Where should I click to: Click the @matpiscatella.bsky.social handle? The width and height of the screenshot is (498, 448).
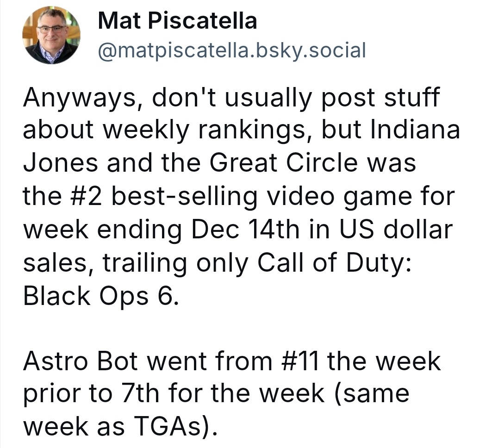click(232, 50)
